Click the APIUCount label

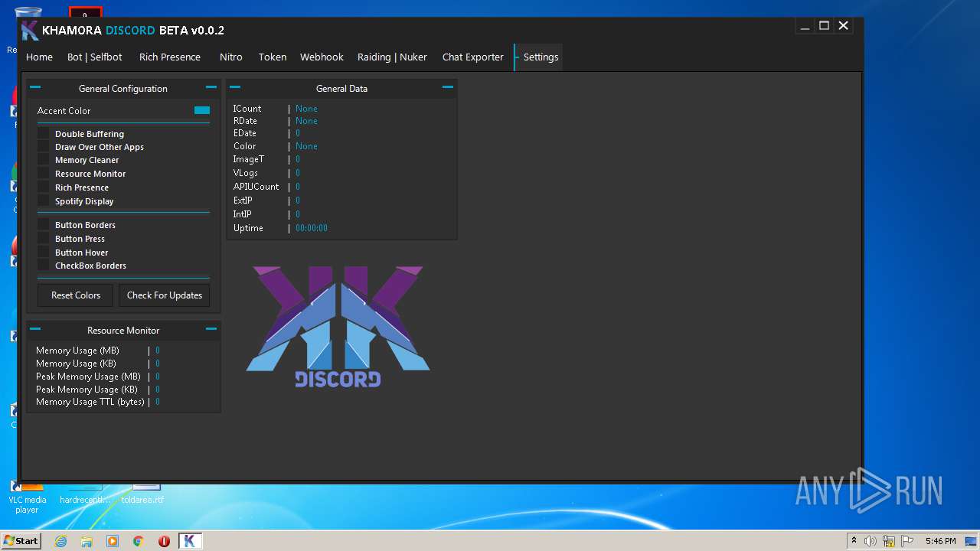(x=256, y=187)
